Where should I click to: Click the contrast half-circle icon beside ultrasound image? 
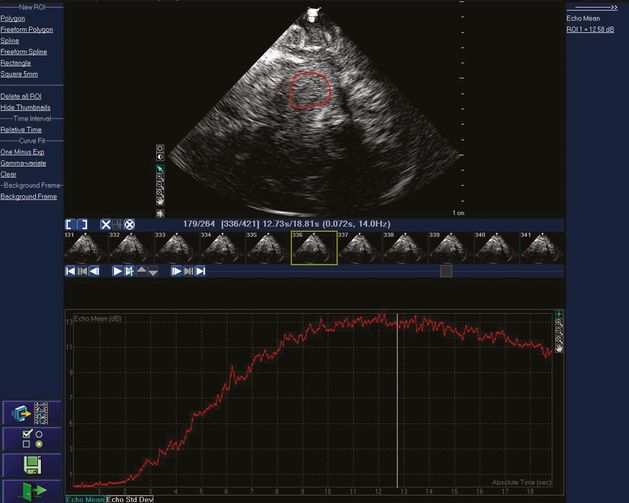click(160, 159)
